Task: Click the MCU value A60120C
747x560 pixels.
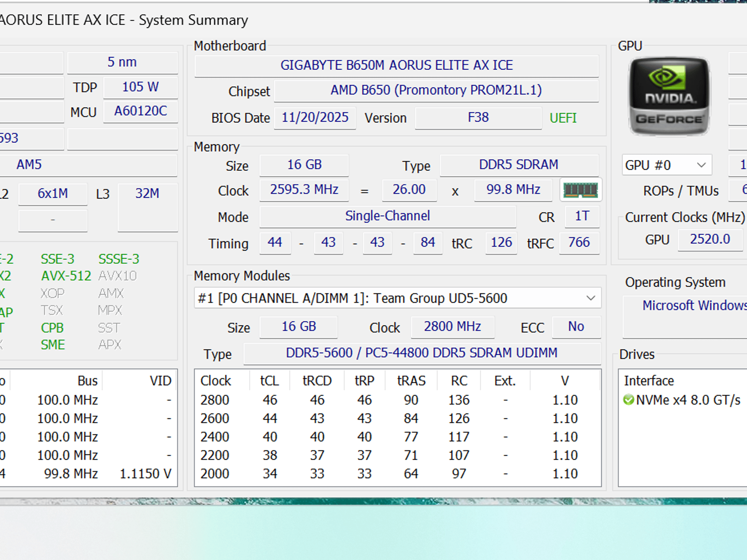Action: tap(140, 111)
